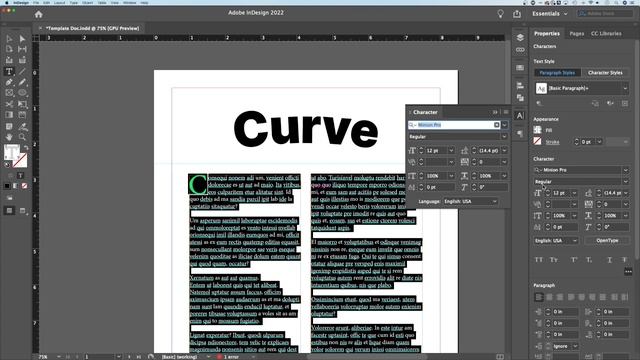
Task: Select the Rectangle Frame tool
Action: tap(9, 93)
